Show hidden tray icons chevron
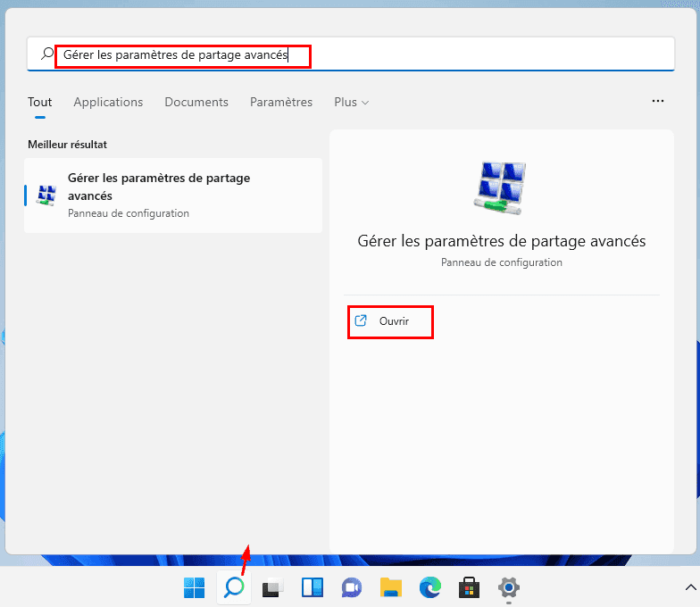The image size is (700, 607). click(690, 587)
